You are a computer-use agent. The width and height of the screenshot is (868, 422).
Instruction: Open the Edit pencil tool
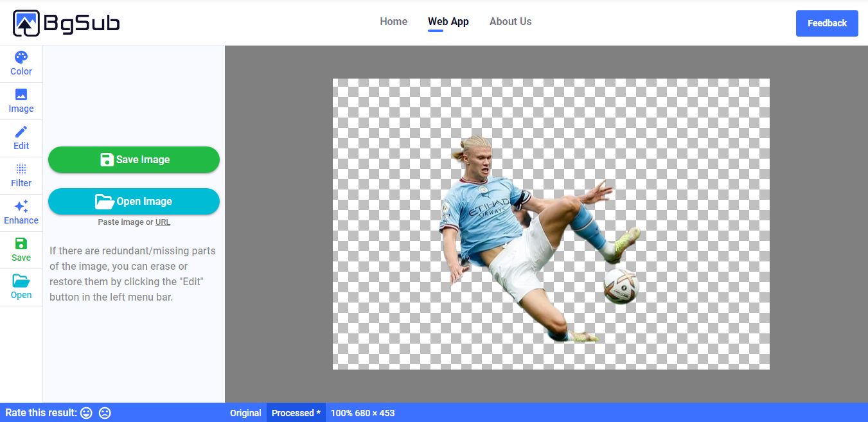click(x=21, y=138)
